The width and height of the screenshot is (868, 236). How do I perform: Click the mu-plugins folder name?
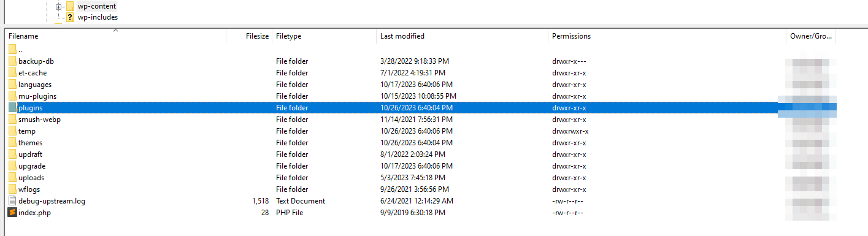coord(37,96)
